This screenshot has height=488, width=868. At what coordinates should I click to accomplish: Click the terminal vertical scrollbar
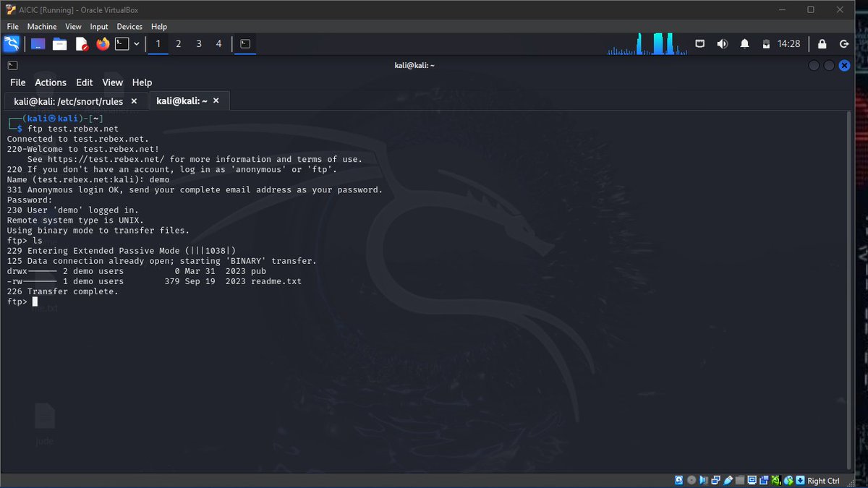[848, 290]
